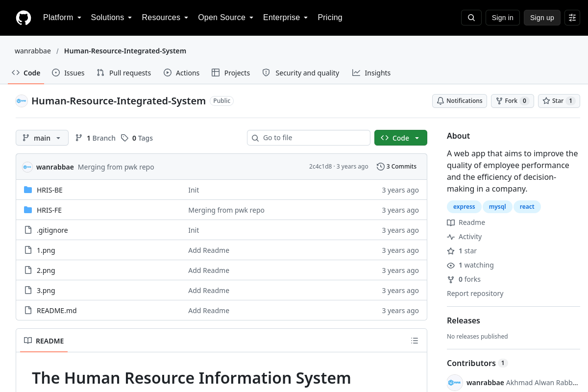The width and height of the screenshot is (588, 392).
Task: Click the Pricing link
Action: [330, 18]
